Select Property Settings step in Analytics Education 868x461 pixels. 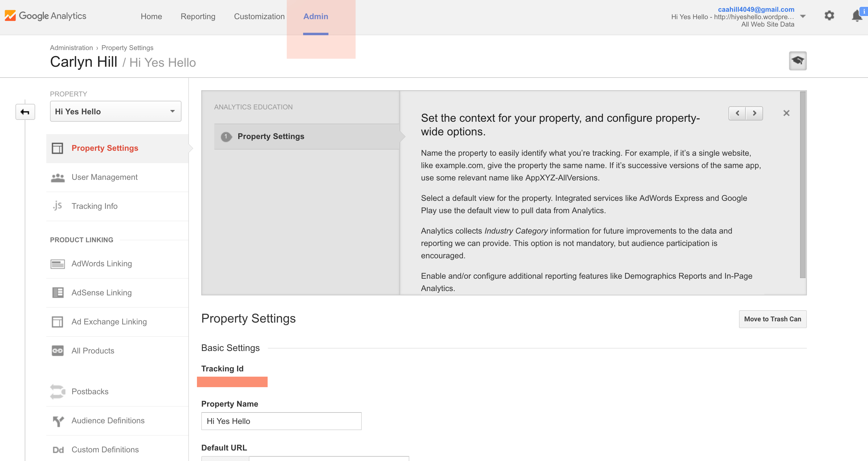[307, 137]
